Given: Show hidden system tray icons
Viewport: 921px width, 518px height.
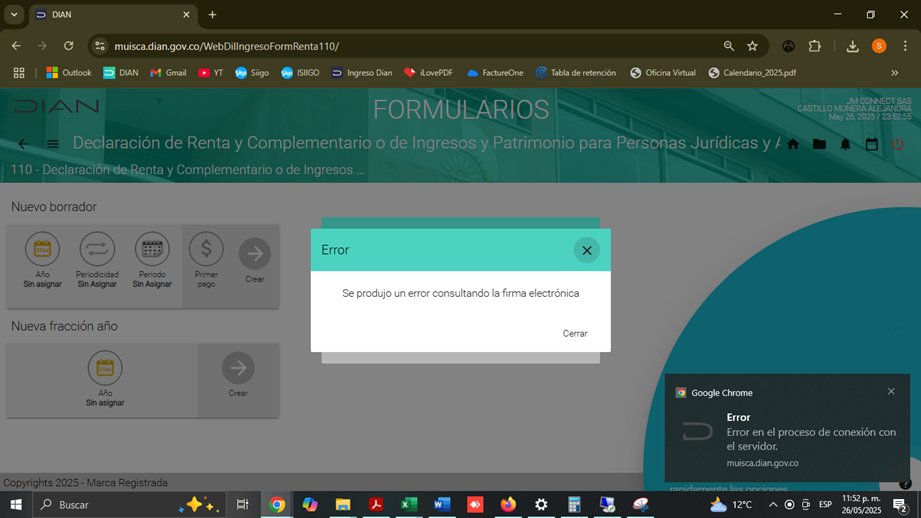Looking at the screenshot, I should [773, 504].
